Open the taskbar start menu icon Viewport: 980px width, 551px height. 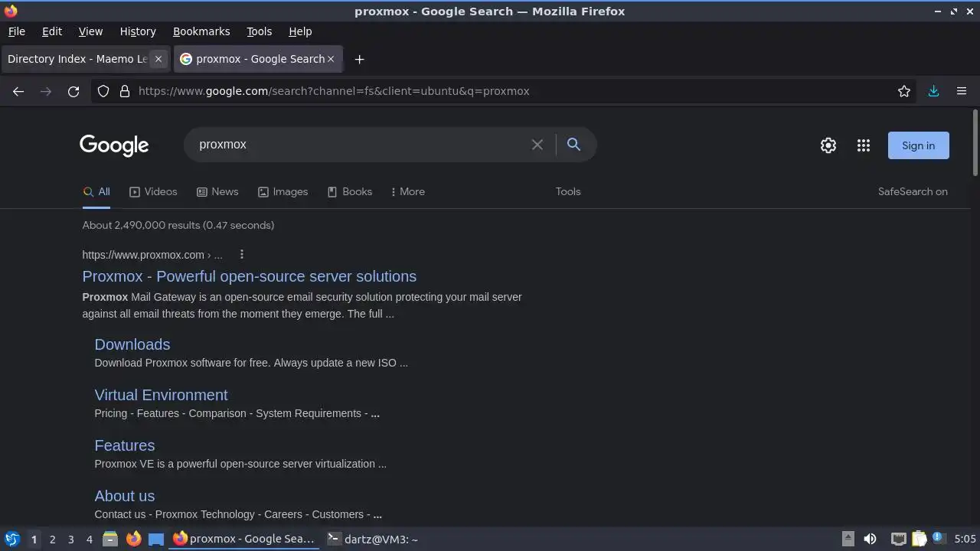pos(12,539)
